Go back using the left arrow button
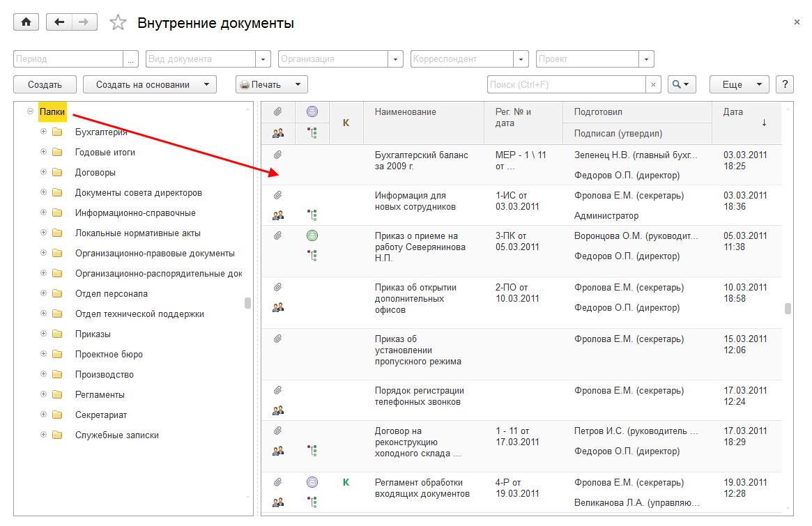 click(x=59, y=22)
